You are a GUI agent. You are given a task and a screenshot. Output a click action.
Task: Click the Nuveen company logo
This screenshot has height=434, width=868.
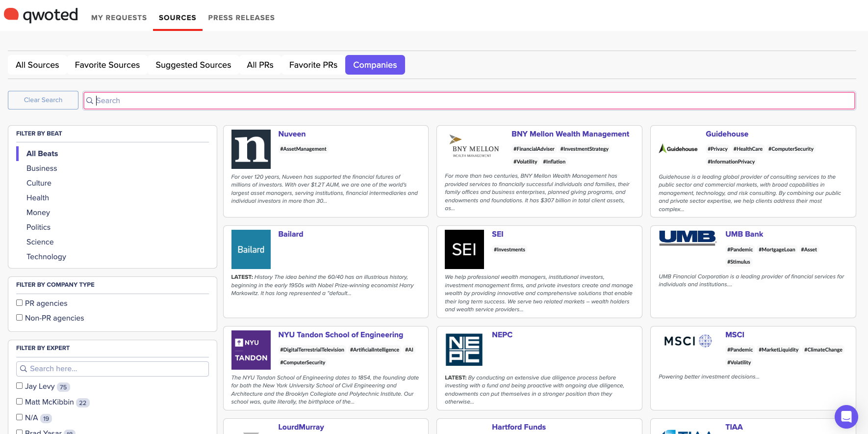251,149
